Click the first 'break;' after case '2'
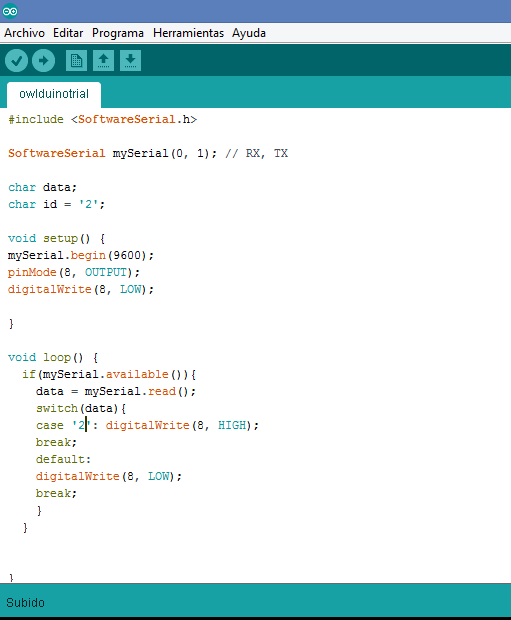511x620 pixels. tap(56, 442)
